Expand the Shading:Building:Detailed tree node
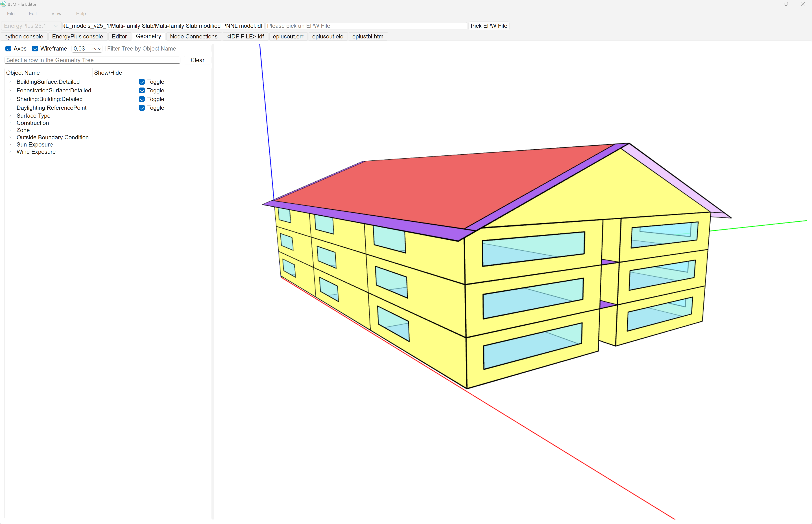This screenshot has width=812, height=524. click(10, 99)
